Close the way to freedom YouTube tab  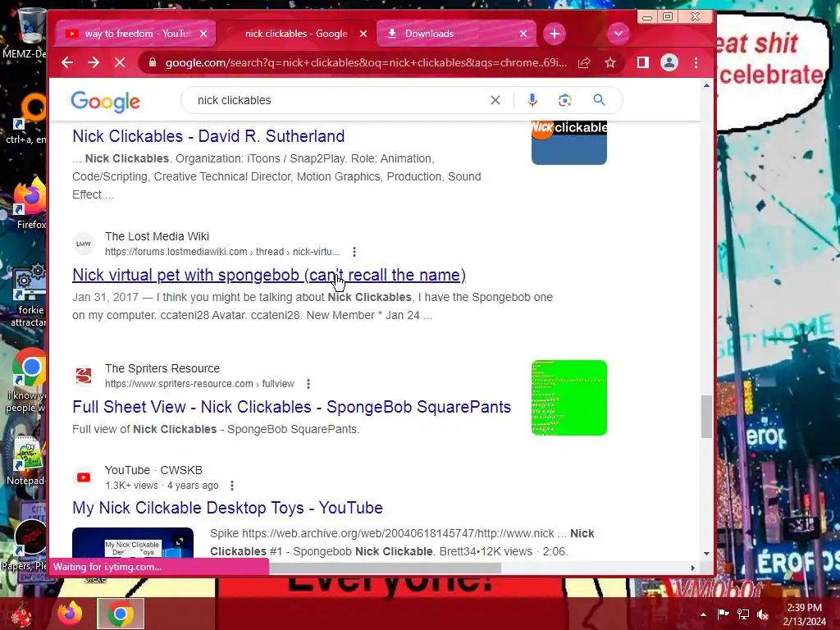pyautogui.click(x=203, y=34)
